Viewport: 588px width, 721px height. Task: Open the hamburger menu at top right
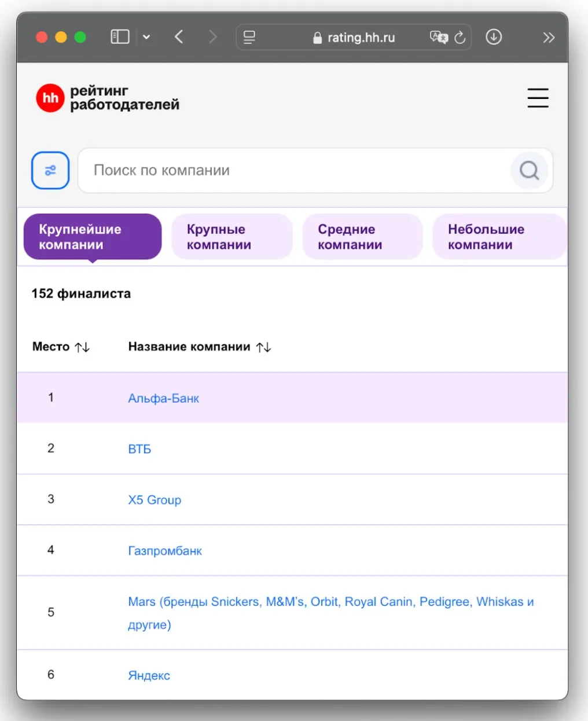538,98
